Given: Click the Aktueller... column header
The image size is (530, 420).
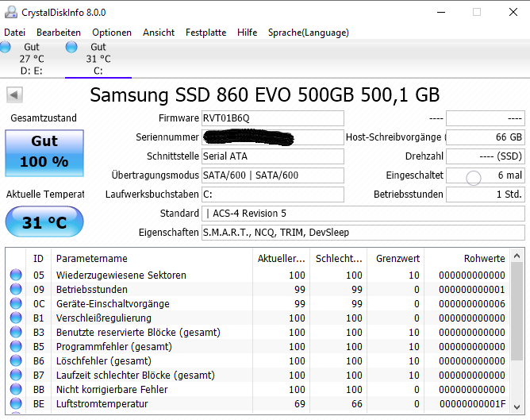Looking at the screenshot, I should 281,258.
